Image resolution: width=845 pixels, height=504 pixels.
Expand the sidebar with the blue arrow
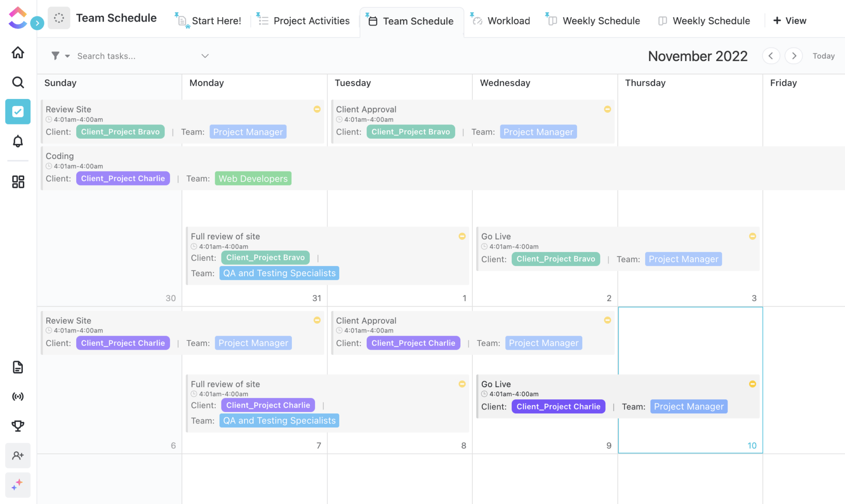point(37,23)
